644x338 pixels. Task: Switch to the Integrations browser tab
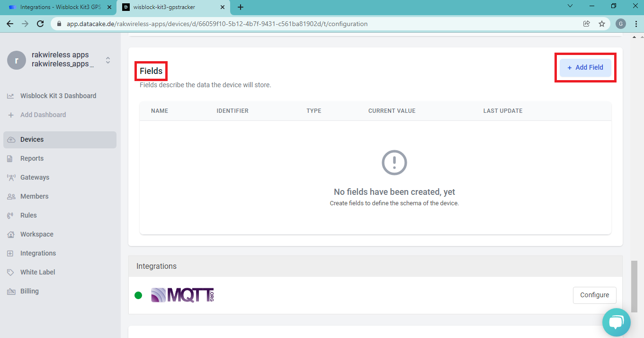[57, 7]
